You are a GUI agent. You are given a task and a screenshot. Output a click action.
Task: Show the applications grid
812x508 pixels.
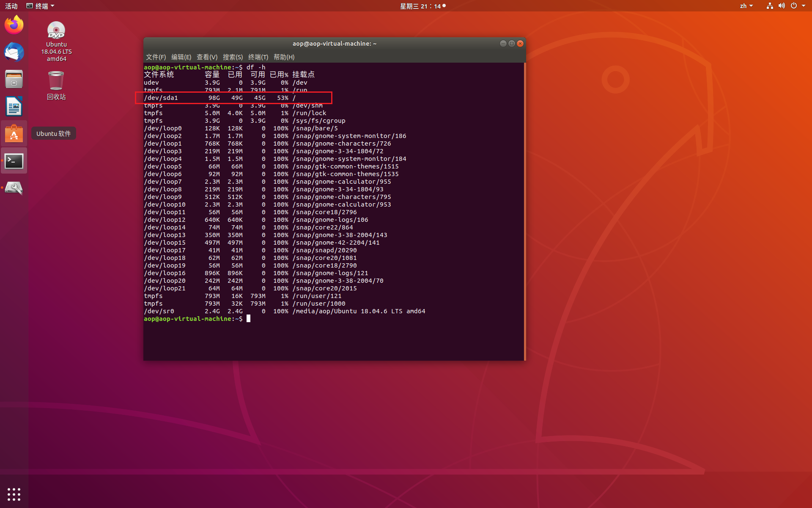pos(14,494)
